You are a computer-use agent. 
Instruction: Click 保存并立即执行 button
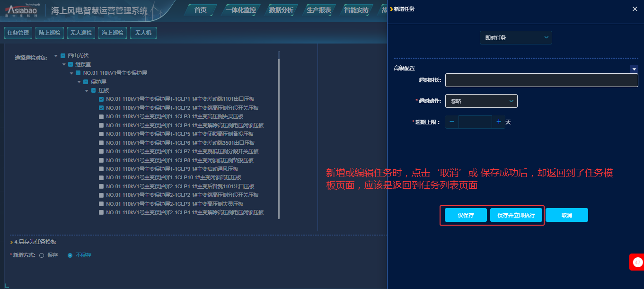click(x=516, y=215)
